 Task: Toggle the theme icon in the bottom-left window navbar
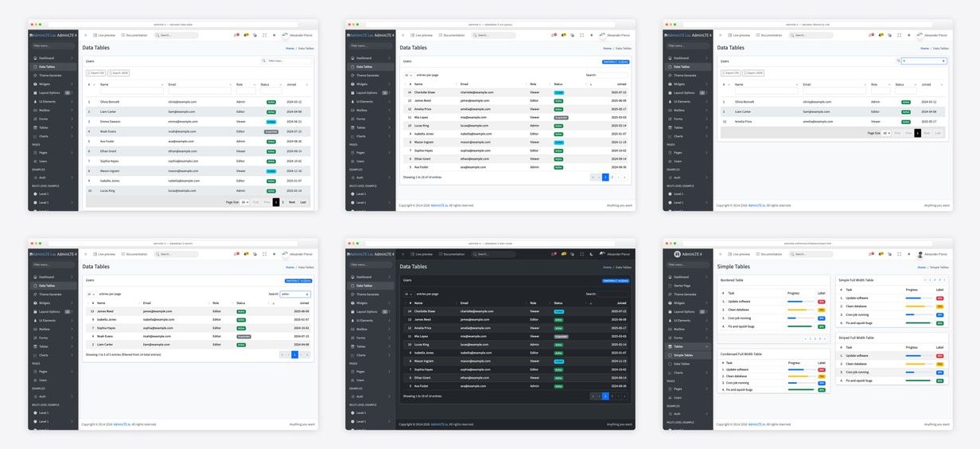(274, 254)
